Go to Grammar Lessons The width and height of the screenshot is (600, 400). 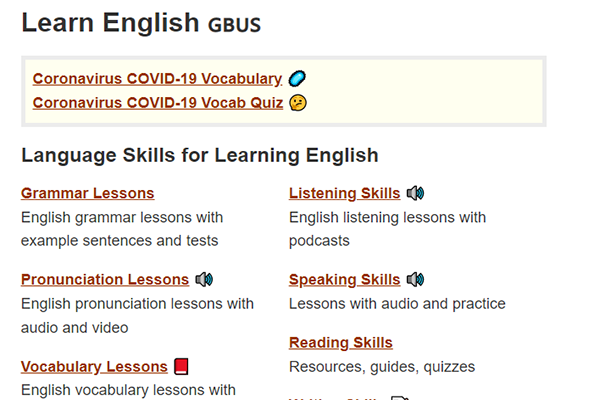[87, 193]
